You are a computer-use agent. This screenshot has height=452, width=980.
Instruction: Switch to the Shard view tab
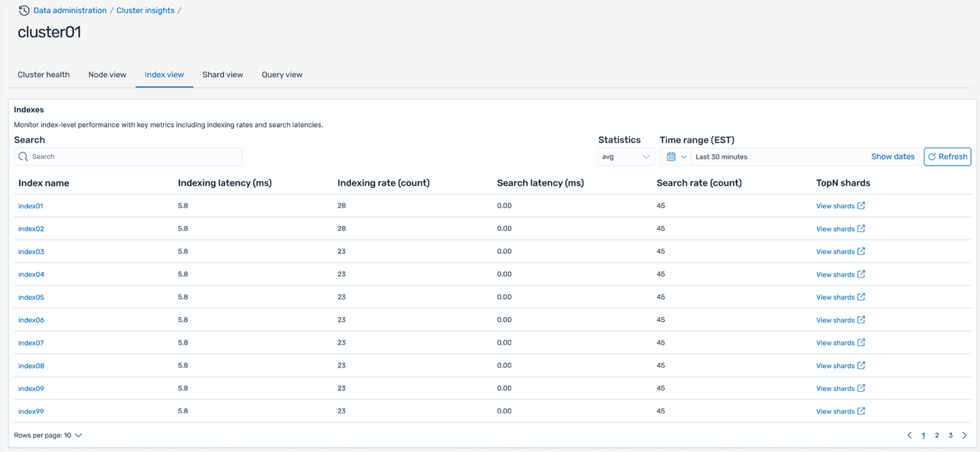(x=223, y=75)
